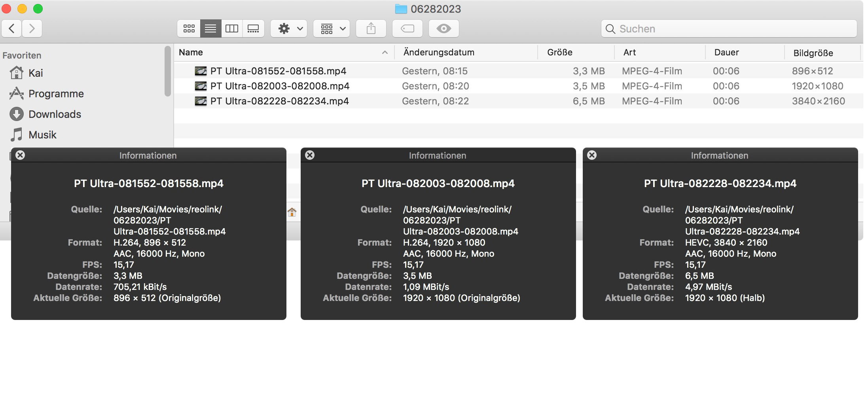This screenshot has height=405, width=868.
Task: Switch to icon view in the toolbar
Action: [x=189, y=28]
